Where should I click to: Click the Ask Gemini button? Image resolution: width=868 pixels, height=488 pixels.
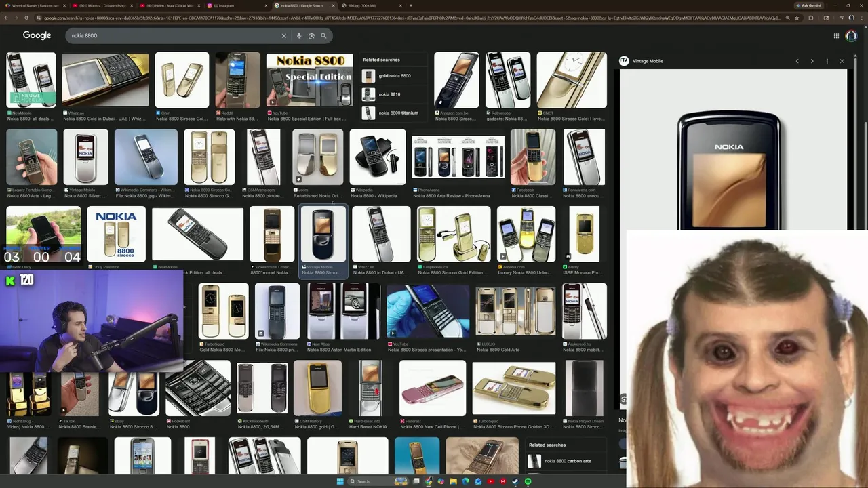coord(810,5)
